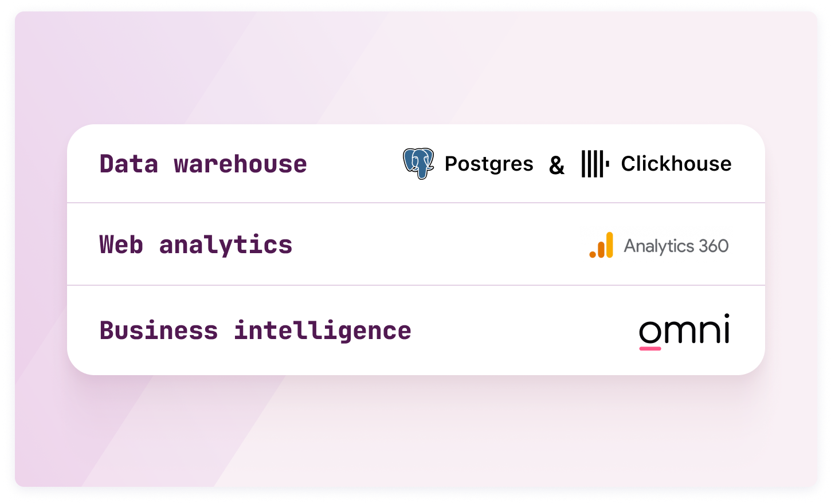Viewport: 831px width, 504px height.
Task: Click the ampersand between Postgres and Clickhouse
Action: click(x=556, y=166)
